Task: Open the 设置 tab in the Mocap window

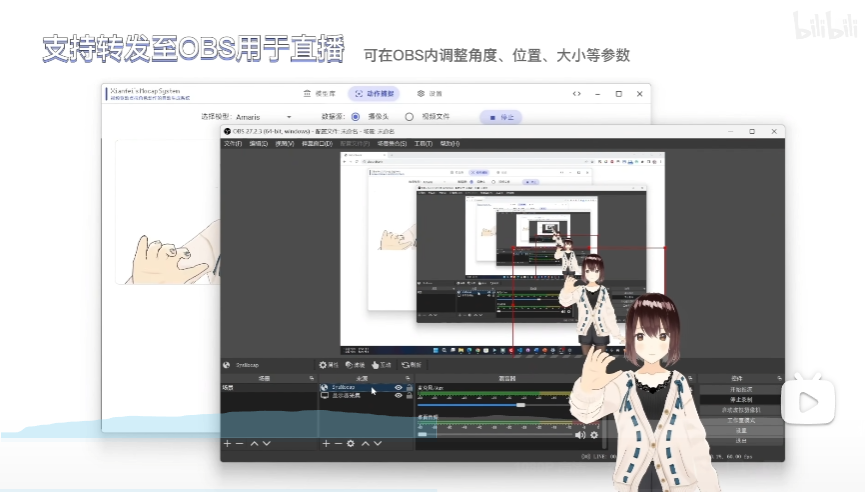Action: [430, 94]
